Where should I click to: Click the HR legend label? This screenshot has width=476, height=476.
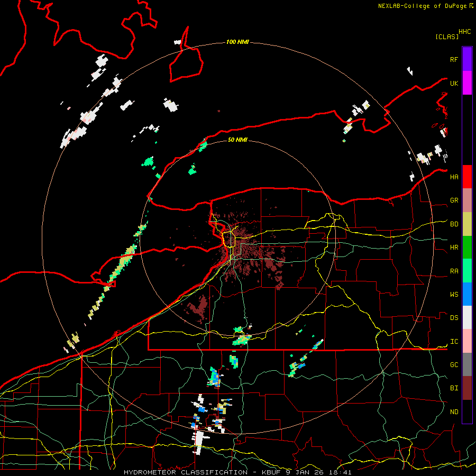[x=454, y=248]
